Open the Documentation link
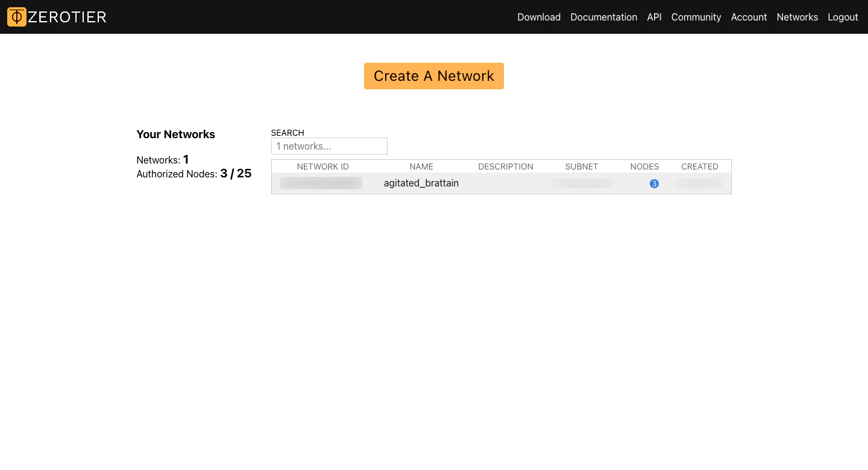Viewport: 868px width, 470px height. 603,17
